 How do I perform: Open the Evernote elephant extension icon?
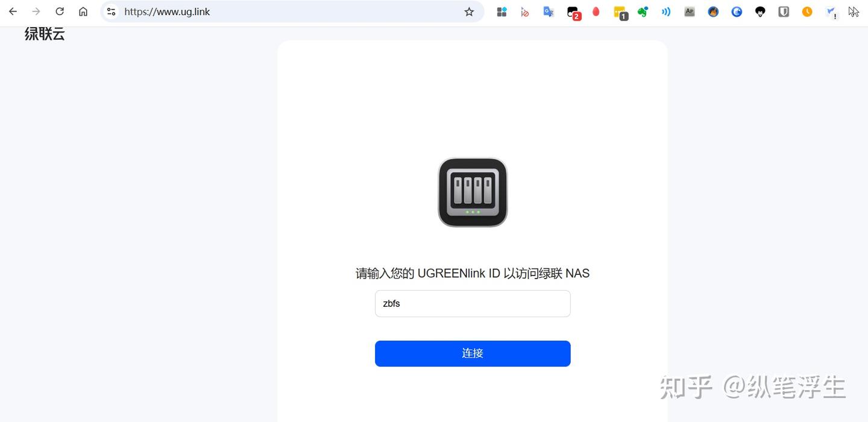click(643, 11)
